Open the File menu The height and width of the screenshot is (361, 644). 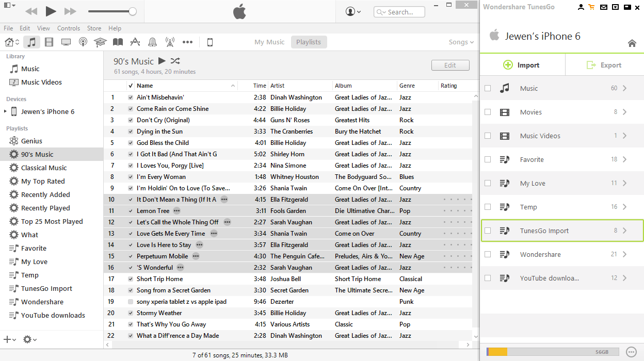point(8,28)
